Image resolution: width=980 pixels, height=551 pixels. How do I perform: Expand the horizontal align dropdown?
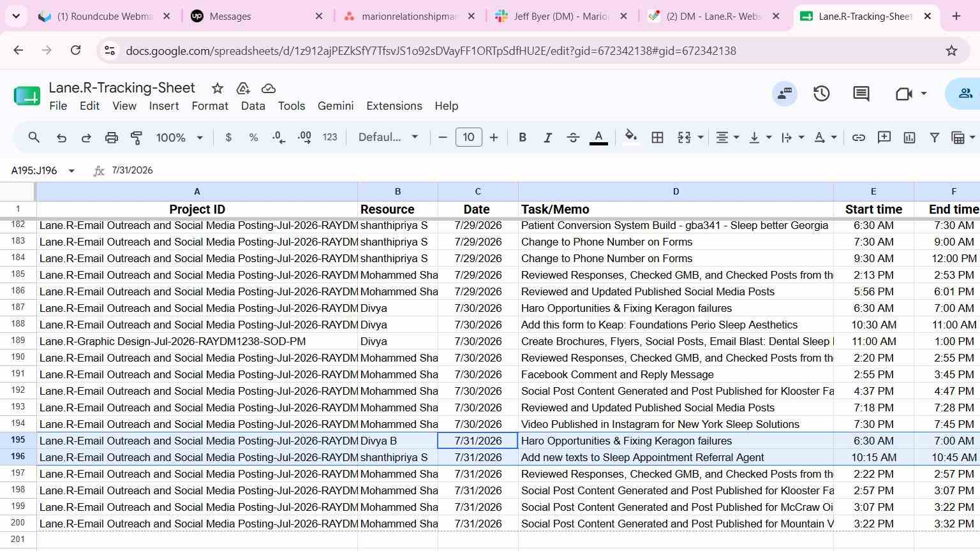(727, 137)
